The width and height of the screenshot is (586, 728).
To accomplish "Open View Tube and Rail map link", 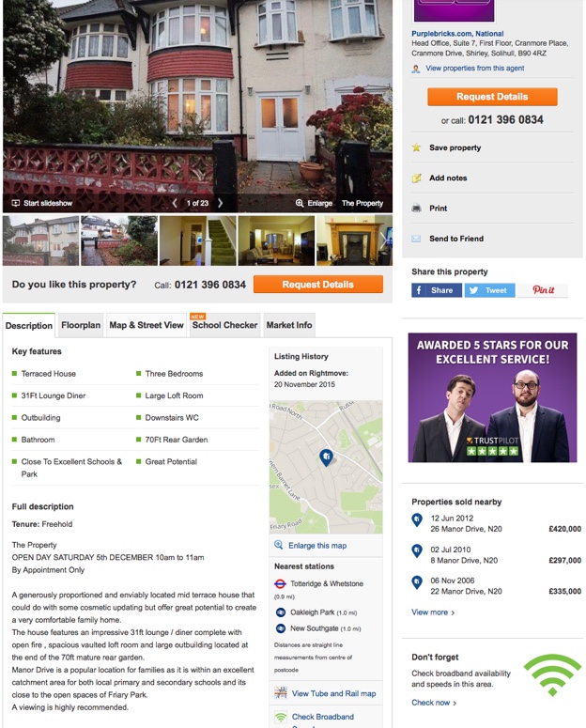I will coord(333,693).
